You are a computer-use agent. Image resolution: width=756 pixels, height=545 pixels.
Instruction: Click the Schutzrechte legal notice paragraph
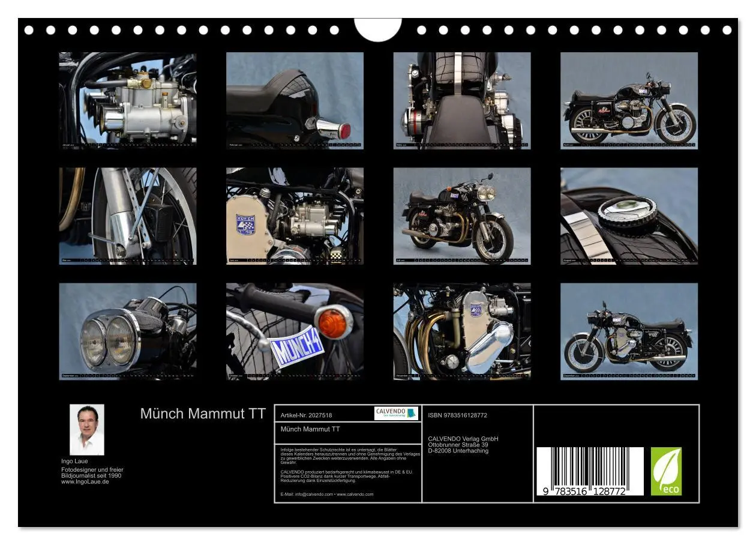pyautogui.click(x=350, y=456)
